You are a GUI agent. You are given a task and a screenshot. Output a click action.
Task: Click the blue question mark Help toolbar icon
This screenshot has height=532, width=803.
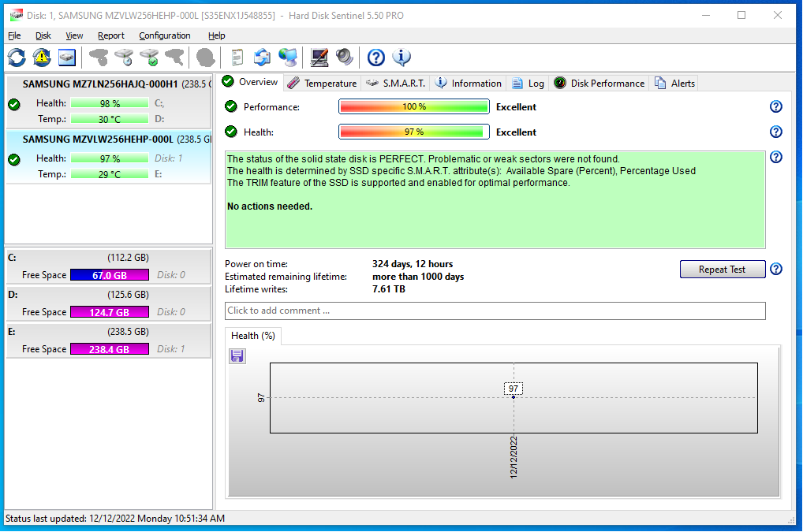point(376,58)
